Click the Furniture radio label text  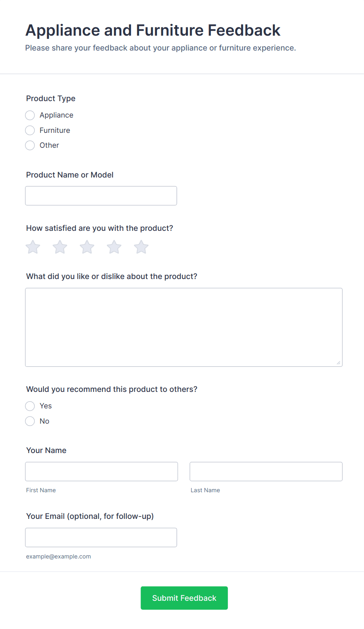click(x=55, y=130)
